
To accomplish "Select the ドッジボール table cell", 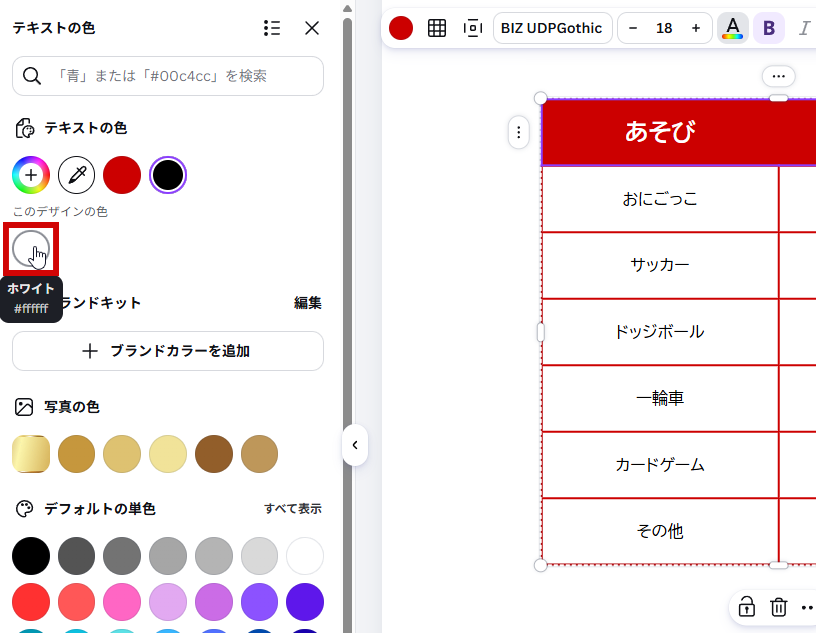I will (660, 332).
